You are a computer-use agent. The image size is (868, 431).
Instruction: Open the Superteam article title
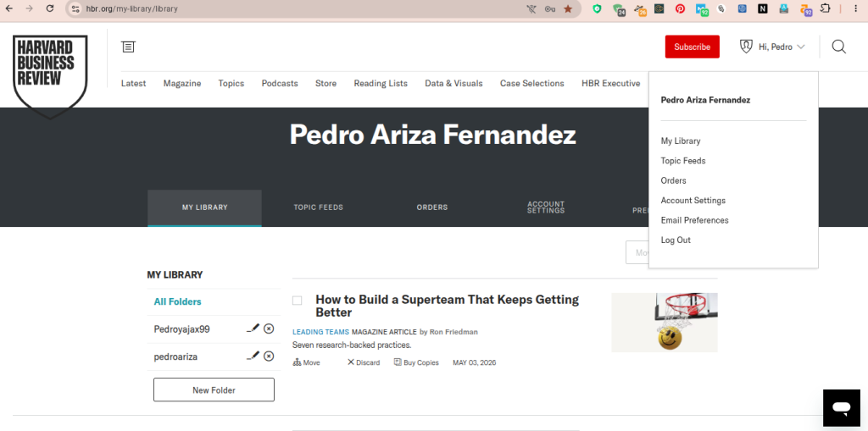click(x=448, y=306)
